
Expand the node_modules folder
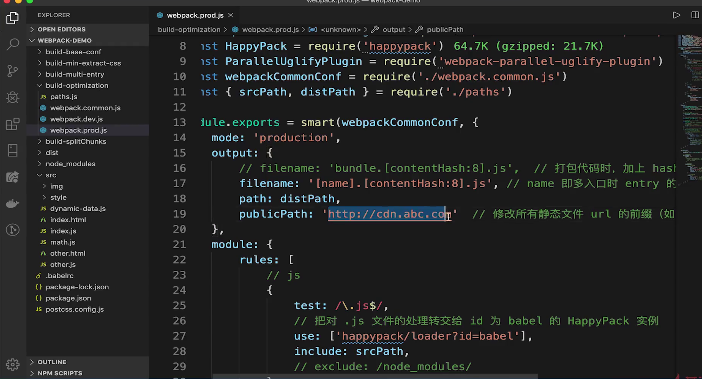(70, 164)
